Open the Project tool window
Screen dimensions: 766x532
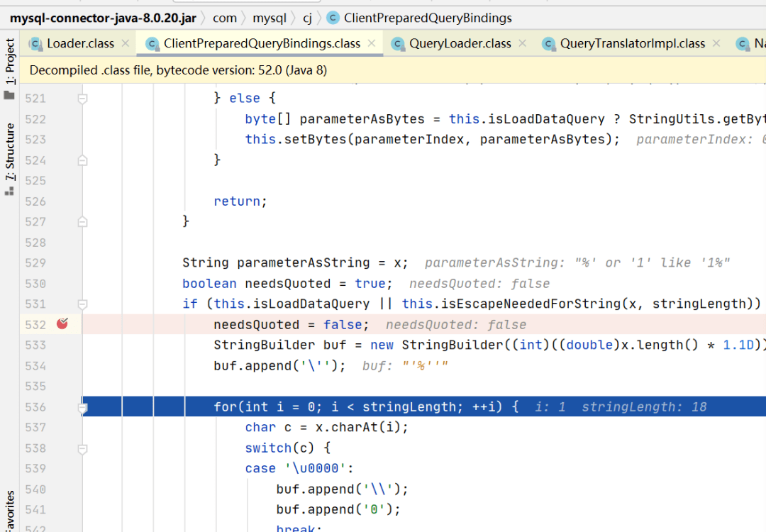coord(9,68)
